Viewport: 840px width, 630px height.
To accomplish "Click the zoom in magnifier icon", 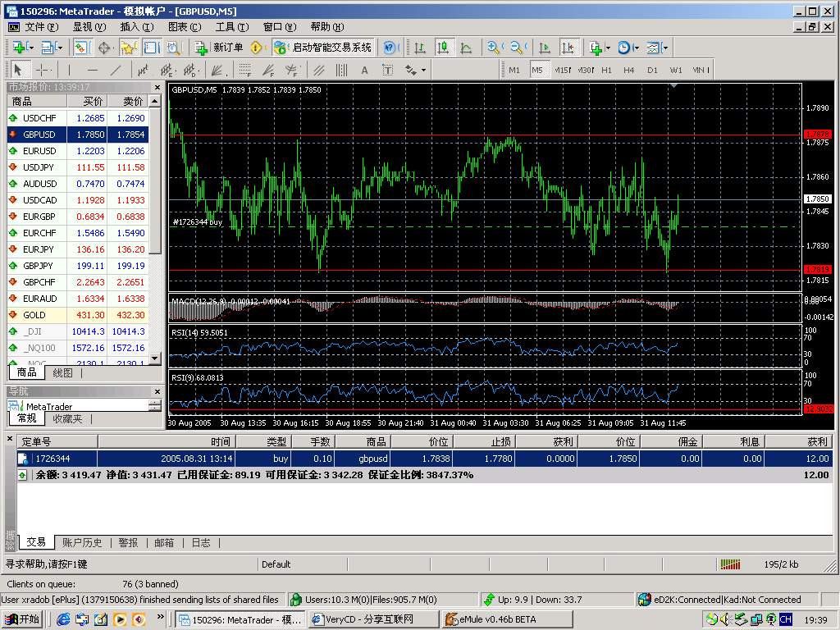I will click(x=493, y=48).
